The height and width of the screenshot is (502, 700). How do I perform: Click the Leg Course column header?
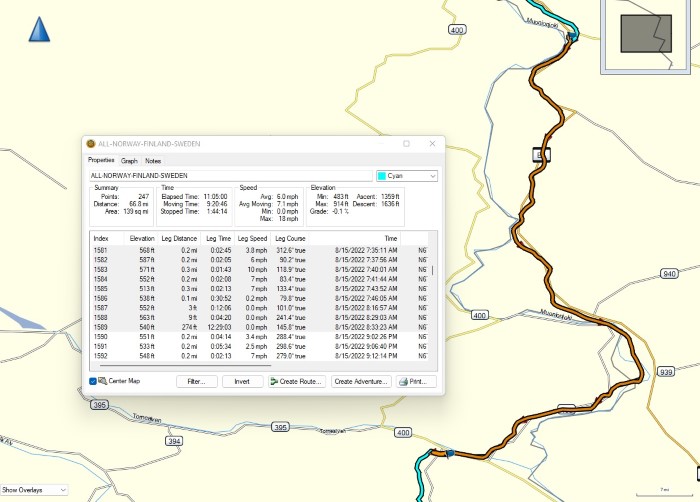[x=290, y=238]
